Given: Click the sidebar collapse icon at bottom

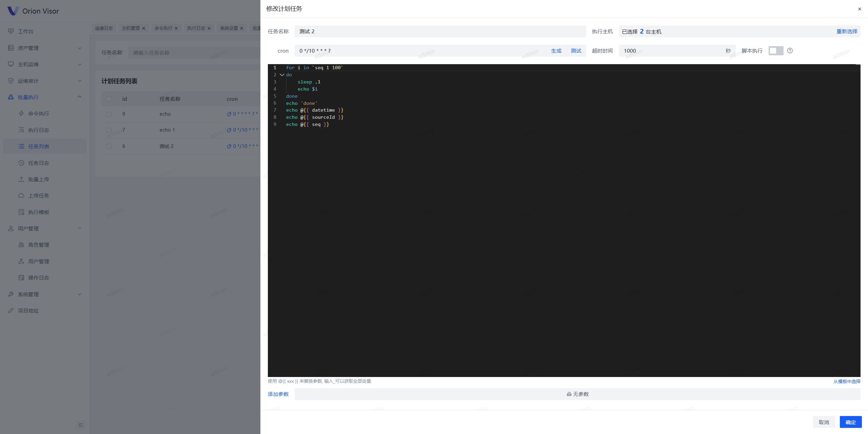Looking at the screenshot, I should coord(80,425).
